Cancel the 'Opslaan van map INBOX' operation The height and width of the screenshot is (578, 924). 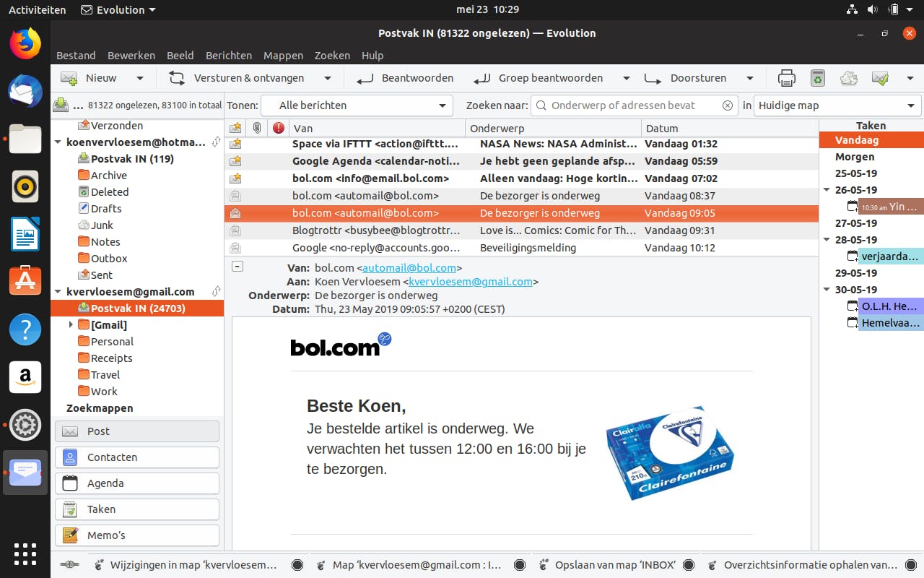pos(689,565)
